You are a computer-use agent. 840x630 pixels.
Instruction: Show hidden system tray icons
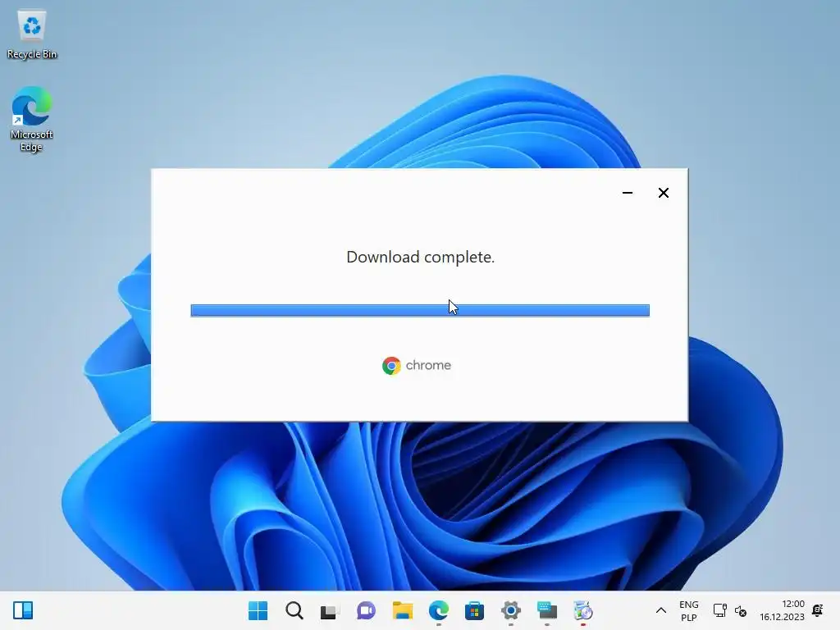pyautogui.click(x=661, y=610)
